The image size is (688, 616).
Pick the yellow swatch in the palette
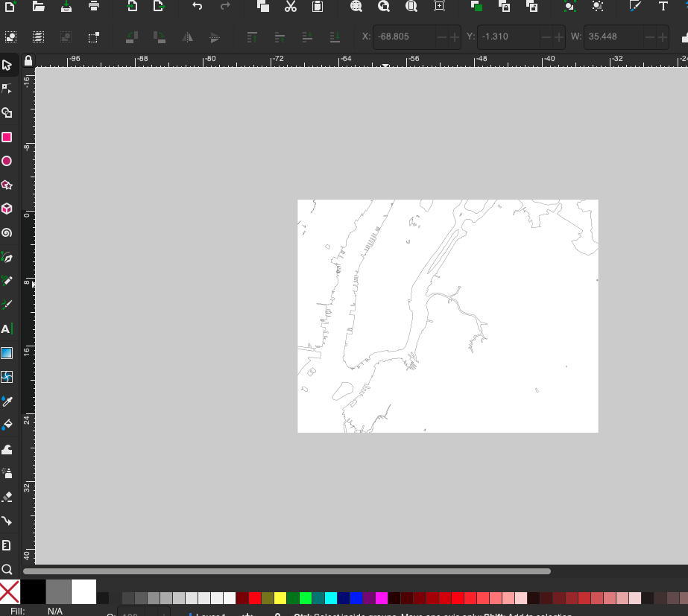pyautogui.click(x=280, y=598)
